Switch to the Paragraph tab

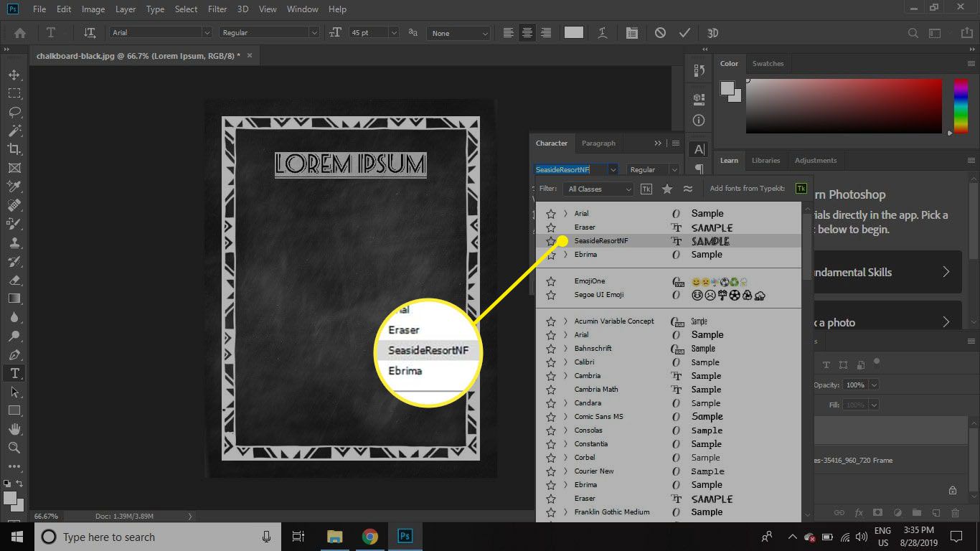[598, 143]
